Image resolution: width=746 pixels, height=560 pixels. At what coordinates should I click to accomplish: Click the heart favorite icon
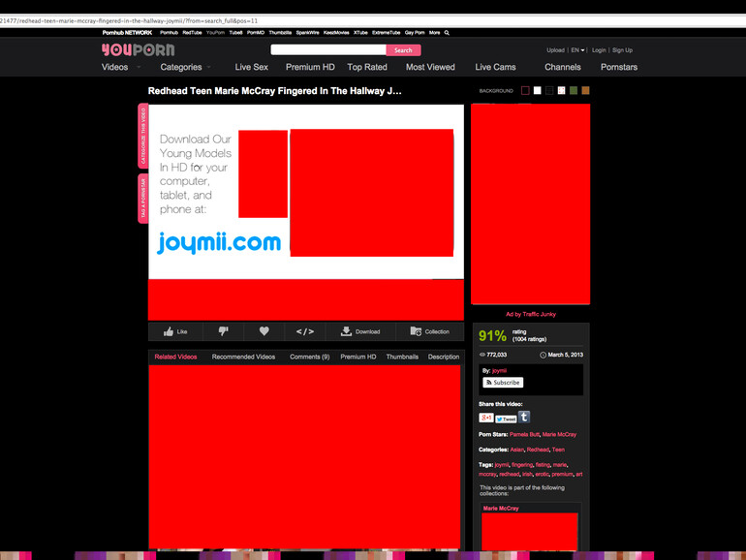(264, 331)
